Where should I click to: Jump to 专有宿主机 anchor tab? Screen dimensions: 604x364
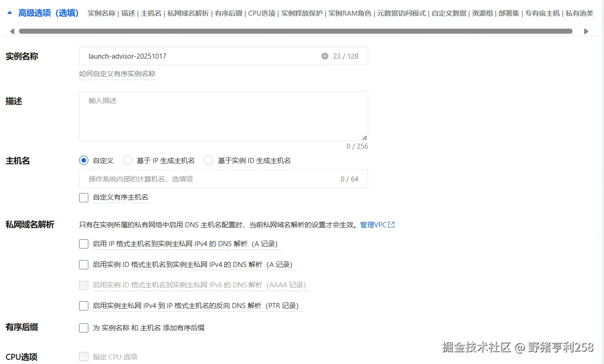click(542, 13)
